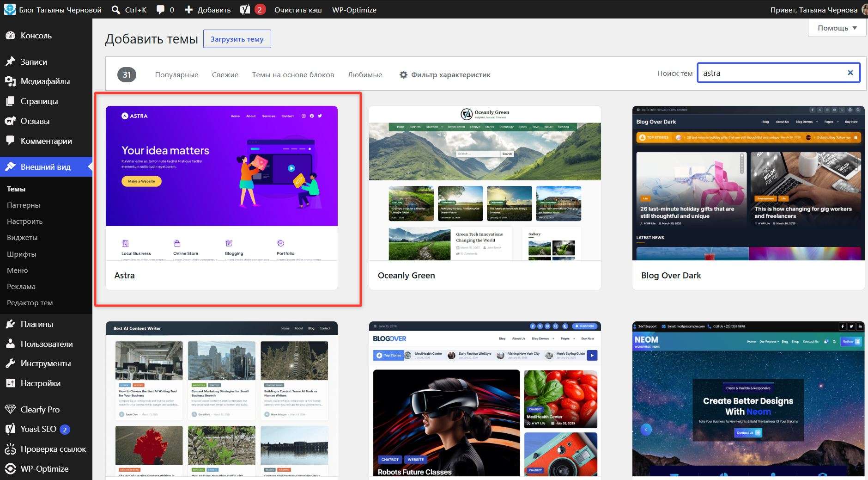Image resolution: width=868 pixels, height=480 pixels.
Task: Open the Blog Over Dark theme preview
Action: (x=748, y=183)
